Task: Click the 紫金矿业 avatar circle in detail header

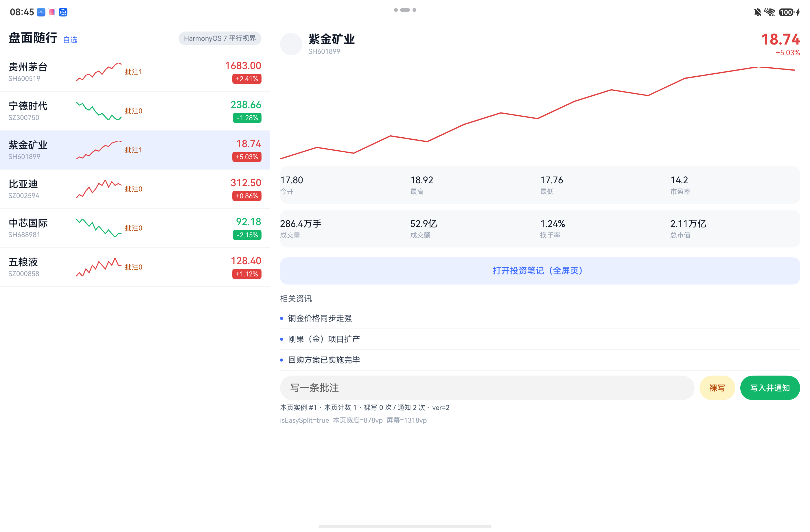Action: pyautogui.click(x=291, y=44)
